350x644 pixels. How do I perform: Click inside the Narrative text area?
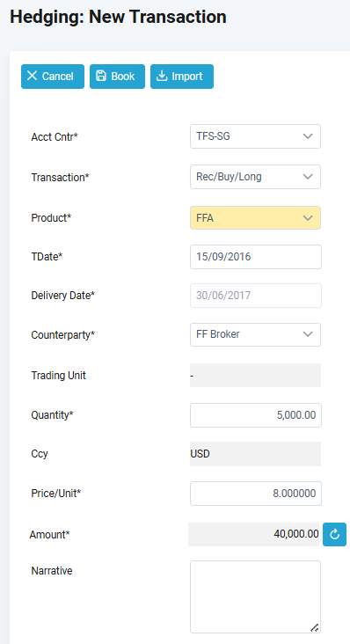pyautogui.click(x=255, y=596)
